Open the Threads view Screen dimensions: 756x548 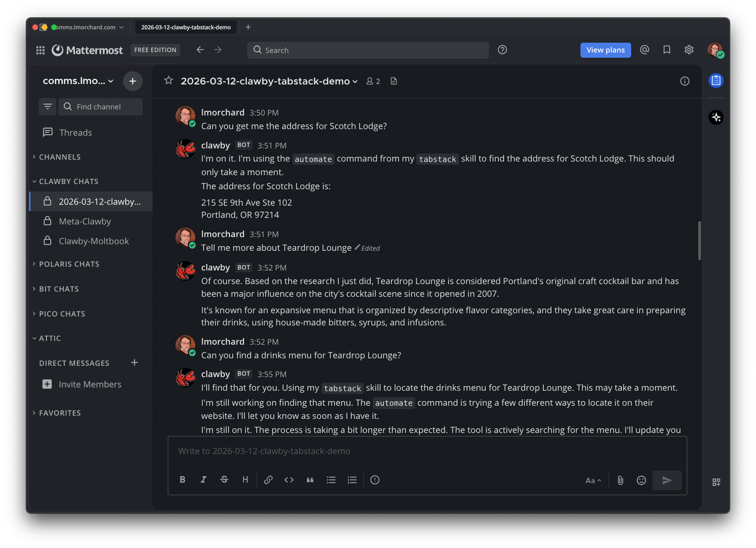pyautogui.click(x=76, y=132)
